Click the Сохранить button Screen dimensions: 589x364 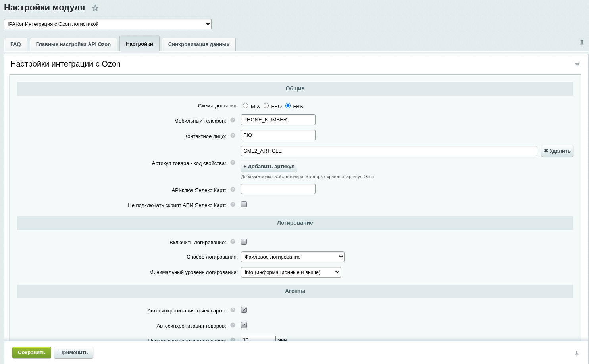click(32, 353)
